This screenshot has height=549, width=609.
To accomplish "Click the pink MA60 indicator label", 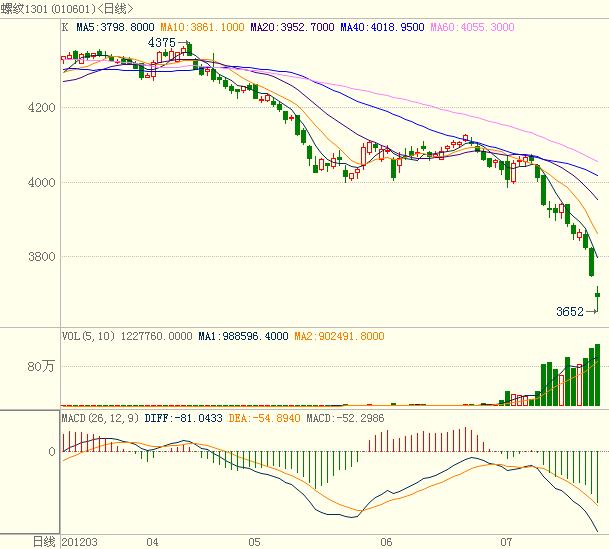I will pos(488,29).
